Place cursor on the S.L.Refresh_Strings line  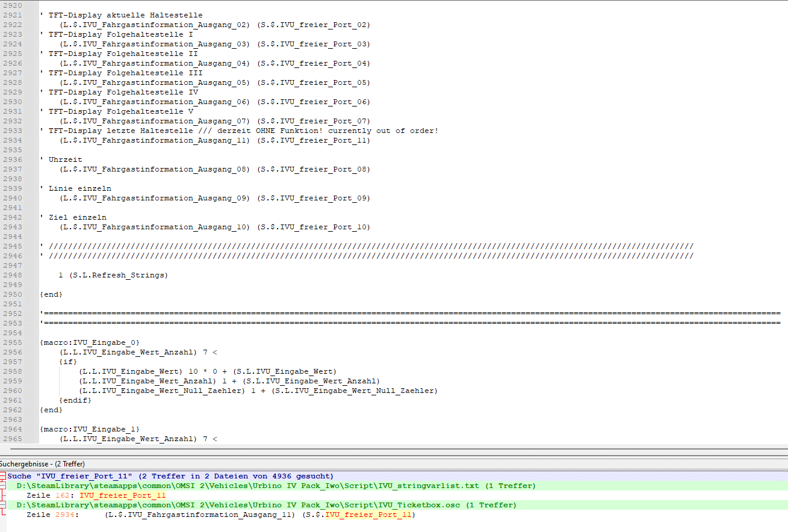click(x=113, y=275)
